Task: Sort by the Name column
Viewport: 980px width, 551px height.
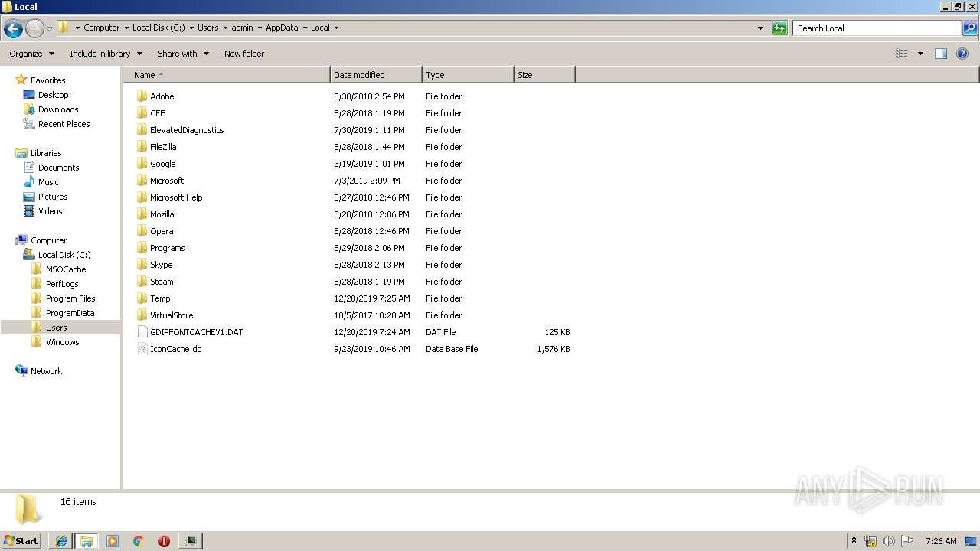Action: (227, 75)
